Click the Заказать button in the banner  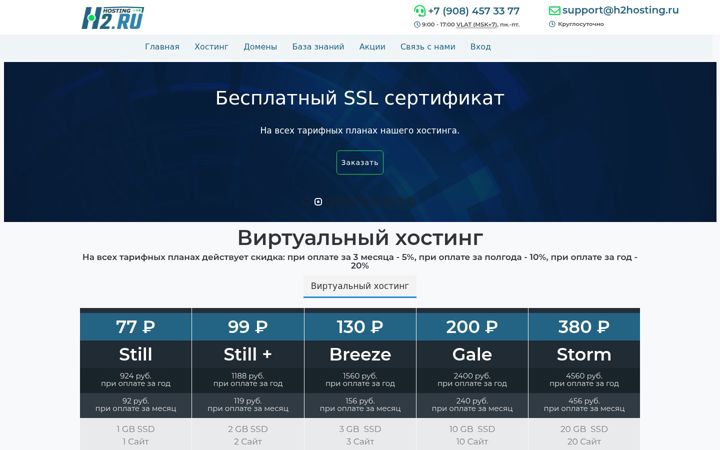tap(360, 163)
